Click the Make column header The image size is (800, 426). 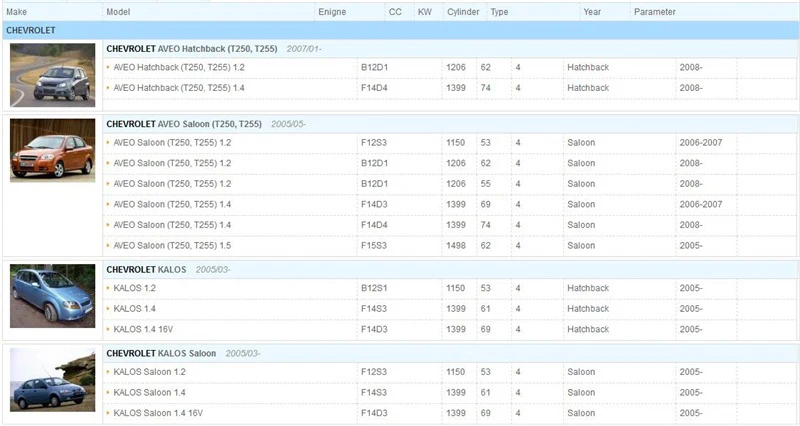click(x=17, y=12)
